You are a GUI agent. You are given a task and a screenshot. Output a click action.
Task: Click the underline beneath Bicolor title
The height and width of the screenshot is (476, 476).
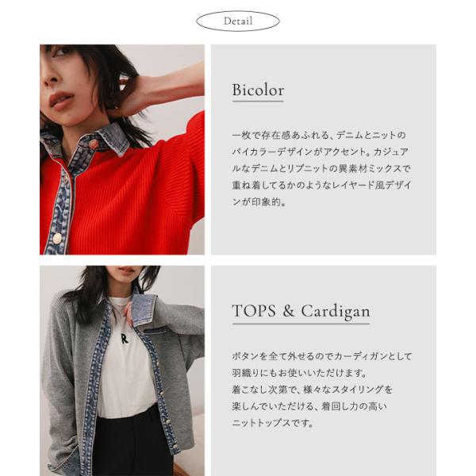(x=258, y=101)
